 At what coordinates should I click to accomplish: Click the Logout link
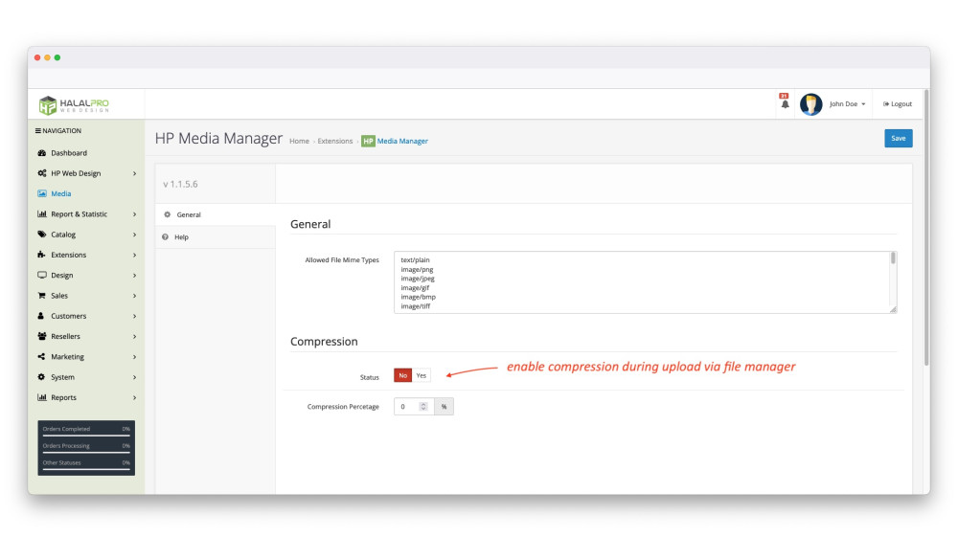(898, 104)
